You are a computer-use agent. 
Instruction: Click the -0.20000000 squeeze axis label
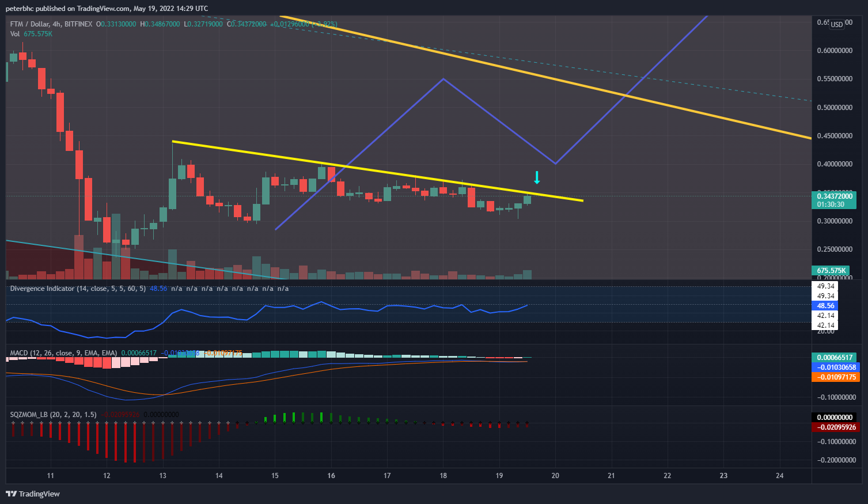tap(836, 460)
